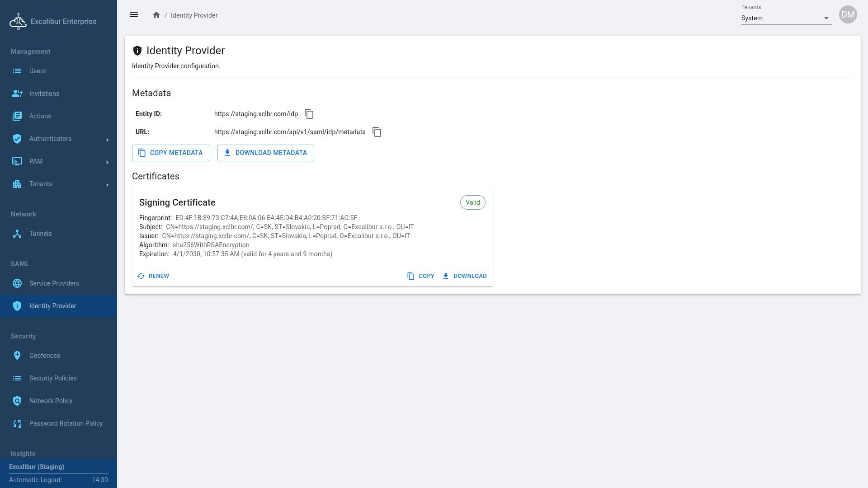Open Geofences from the sidebar
This screenshot has height=488, width=868.
coord(44,356)
